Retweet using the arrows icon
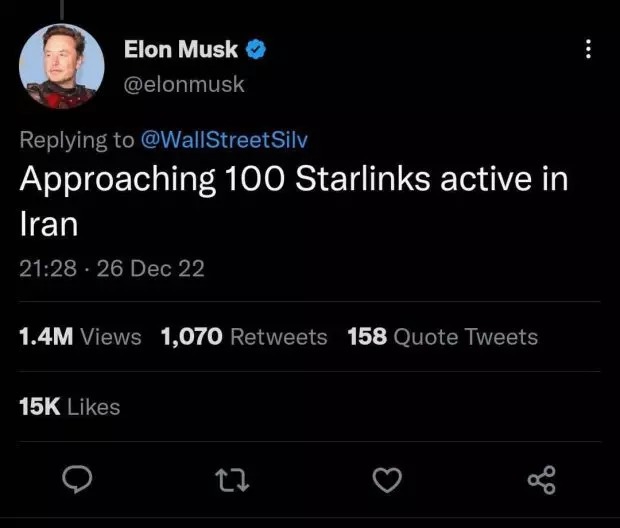Viewport: 620px width, 528px height. [231, 481]
